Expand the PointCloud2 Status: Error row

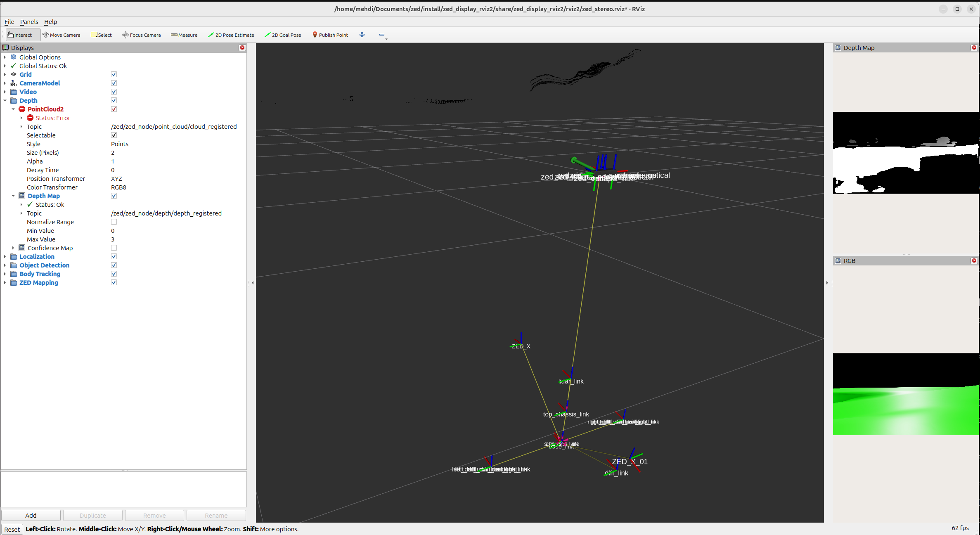(x=21, y=118)
